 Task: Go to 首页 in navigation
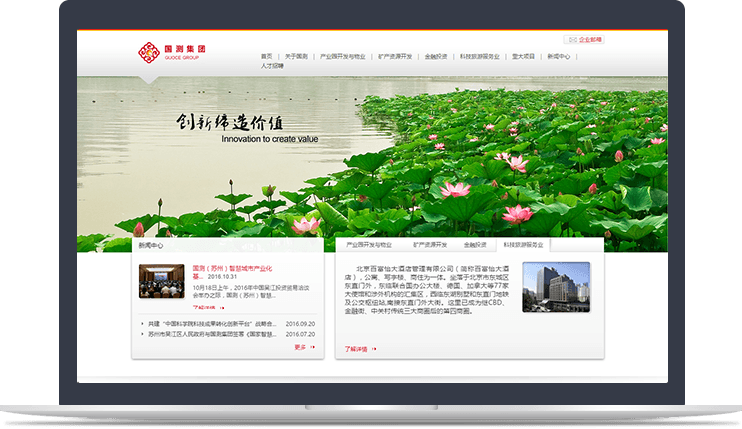[266, 57]
